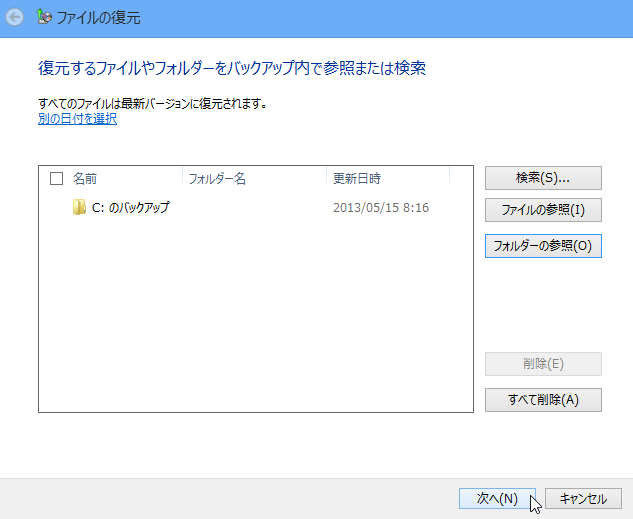Click the blank header area right of 更新日時
The width and height of the screenshot is (633, 519).
click(x=460, y=178)
